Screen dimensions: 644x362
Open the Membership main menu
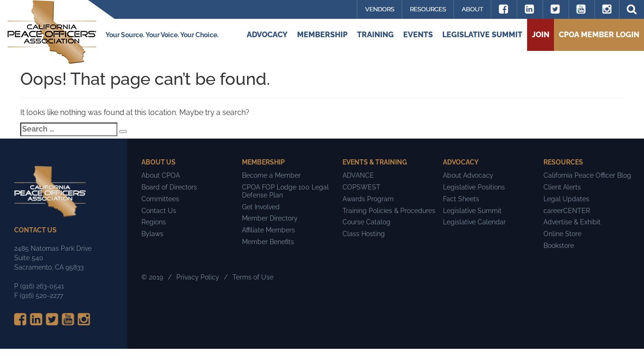[322, 35]
